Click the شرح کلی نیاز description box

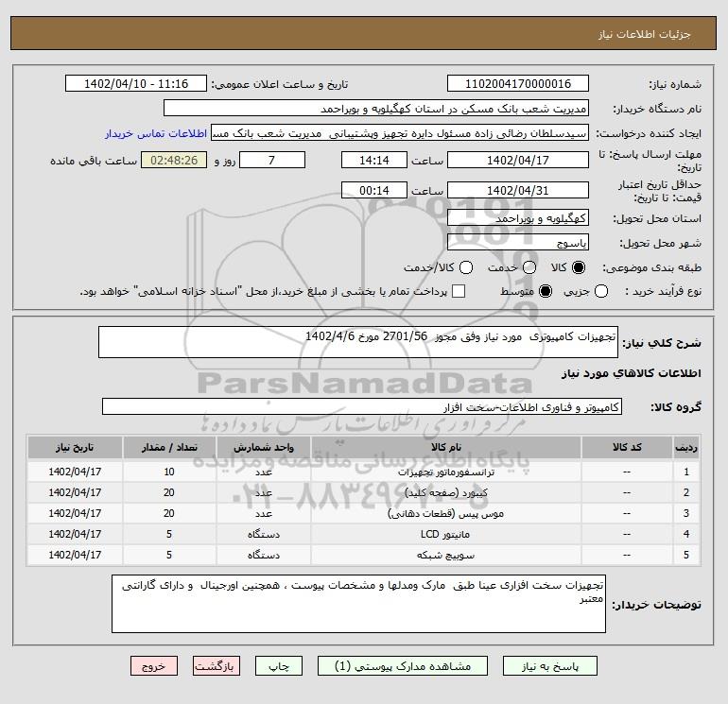tap(358, 342)
